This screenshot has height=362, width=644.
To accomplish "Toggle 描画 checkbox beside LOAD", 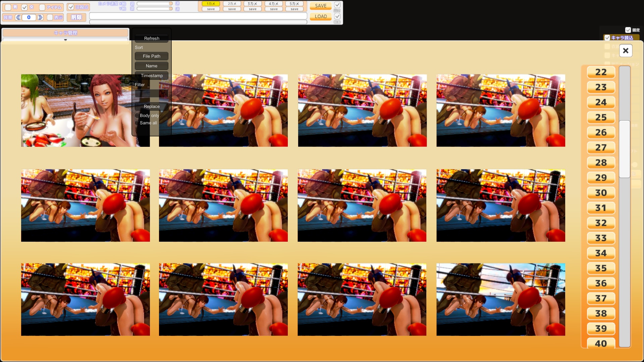I will coord(337,16).
